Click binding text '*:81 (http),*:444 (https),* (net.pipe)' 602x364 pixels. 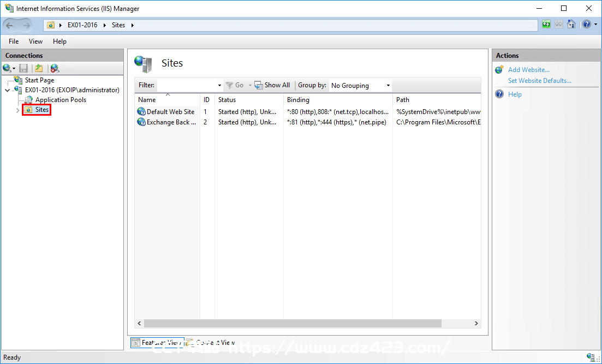click(337, 122)
